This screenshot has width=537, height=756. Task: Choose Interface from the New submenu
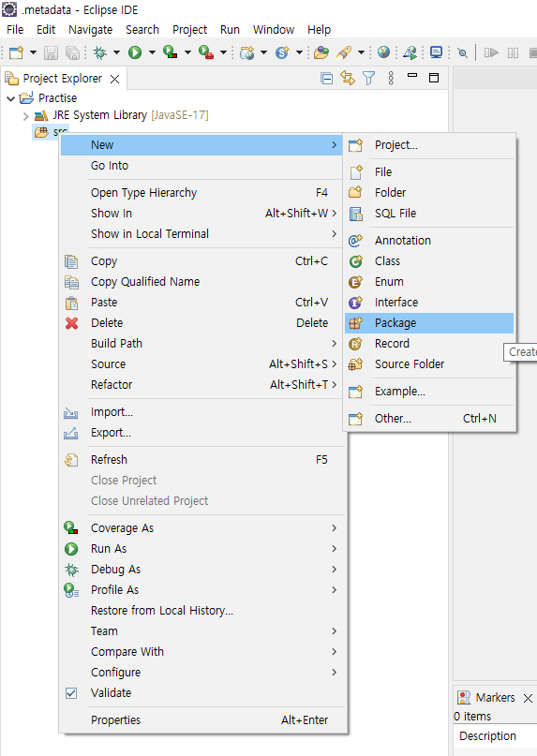tap(429, 303)
